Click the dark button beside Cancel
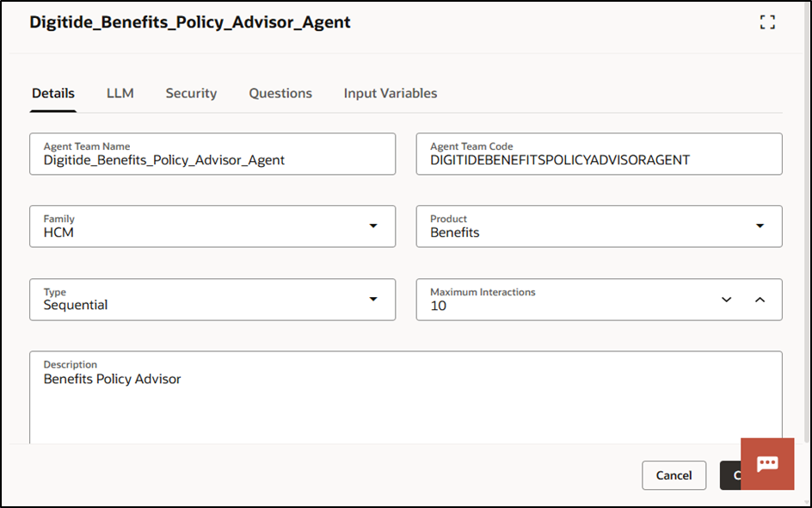Screen dimensions: 812x508 [730, 475]
